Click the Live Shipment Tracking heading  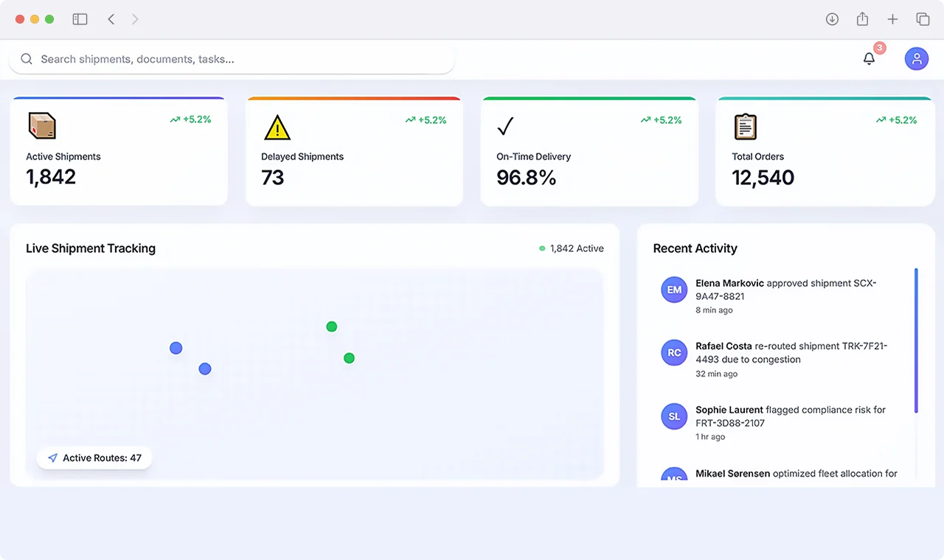tap(91, 248)
